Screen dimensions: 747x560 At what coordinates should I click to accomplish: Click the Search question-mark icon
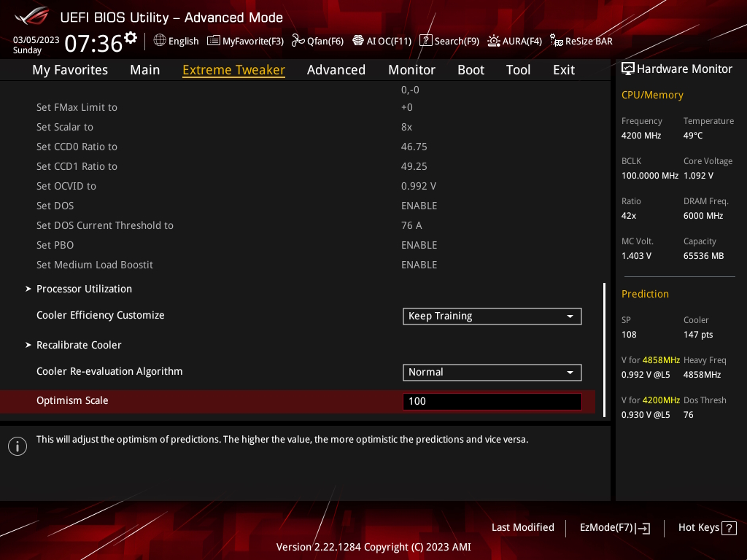coord(426,41)
